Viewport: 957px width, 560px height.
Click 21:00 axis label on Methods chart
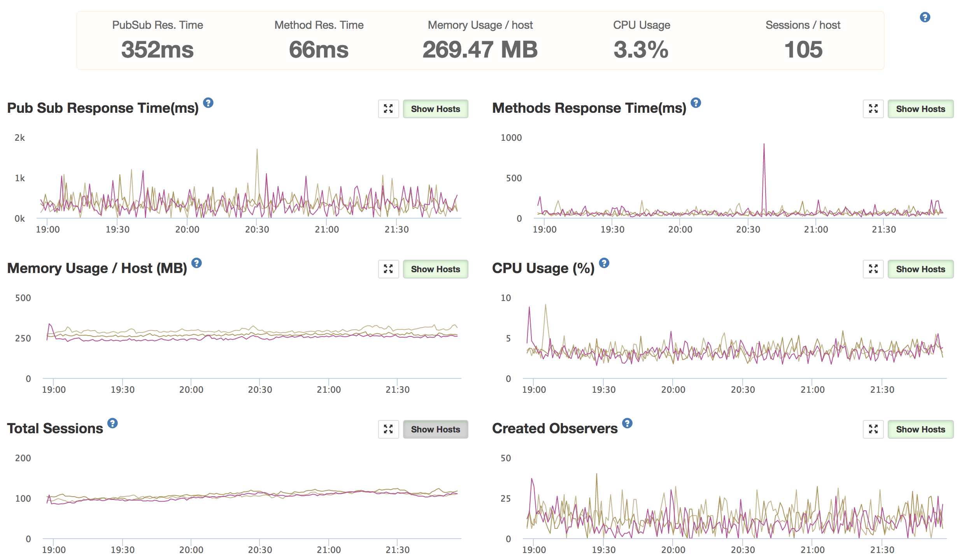tap(816, 229)
